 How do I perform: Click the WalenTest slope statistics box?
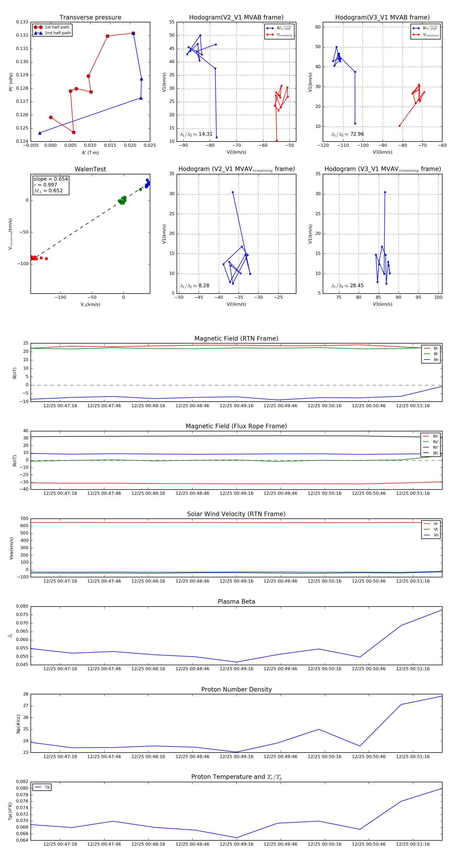[x=50, y=185]
